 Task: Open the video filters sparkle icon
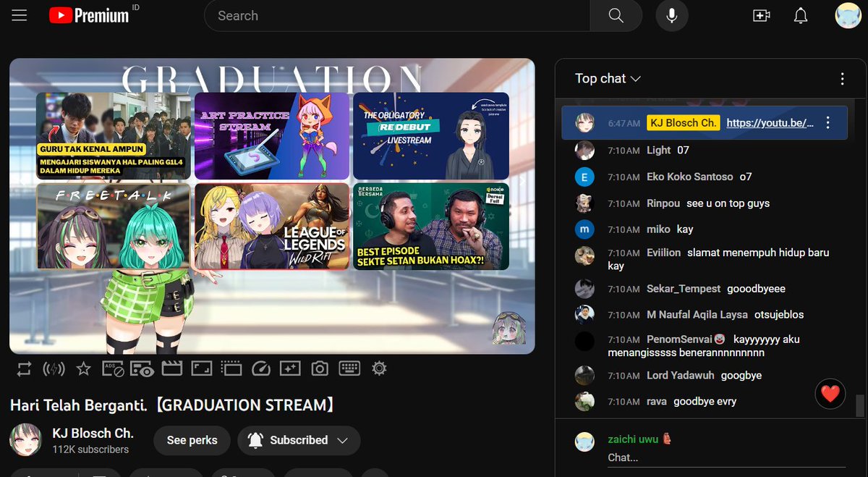[x=290, y=369]
